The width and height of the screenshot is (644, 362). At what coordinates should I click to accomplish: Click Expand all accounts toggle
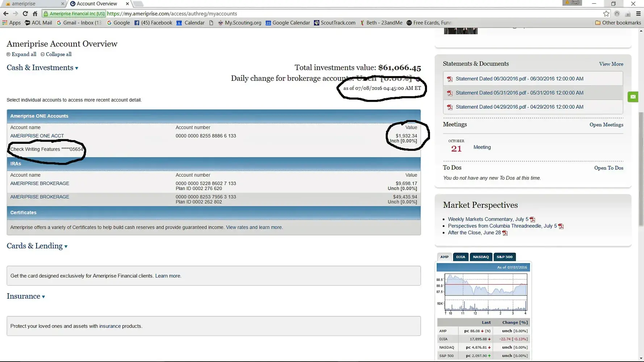[21, 54]
